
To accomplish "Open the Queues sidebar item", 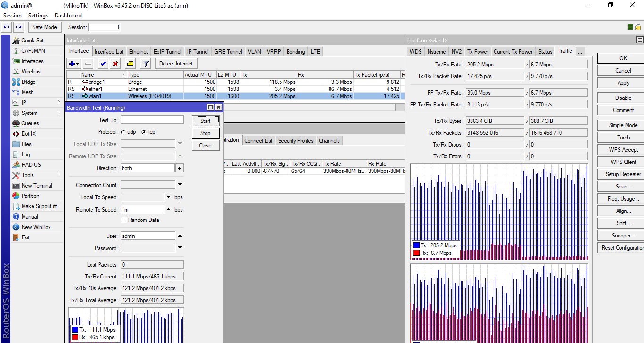I will [30, 123].
